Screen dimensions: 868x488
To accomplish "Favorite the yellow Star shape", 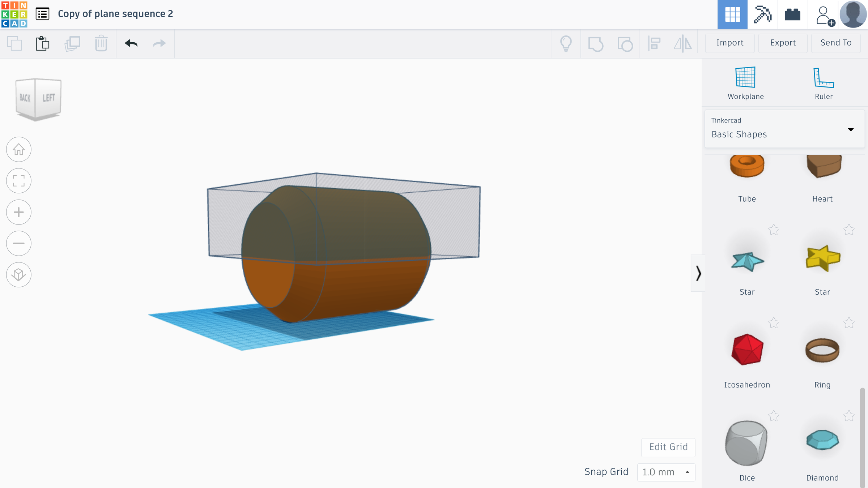I will coord(849,230).
